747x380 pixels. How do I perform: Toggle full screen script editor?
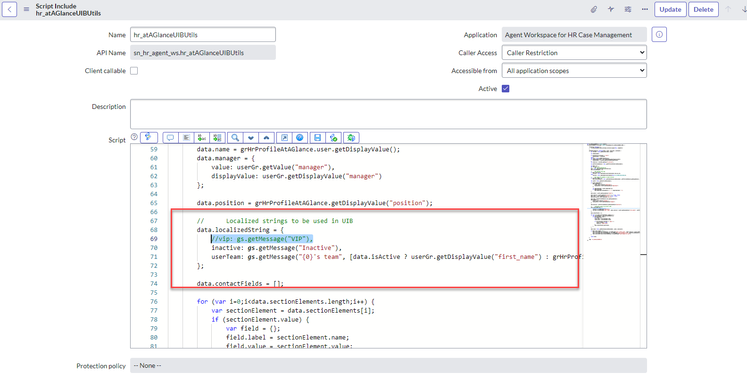(x=284, y=137)
